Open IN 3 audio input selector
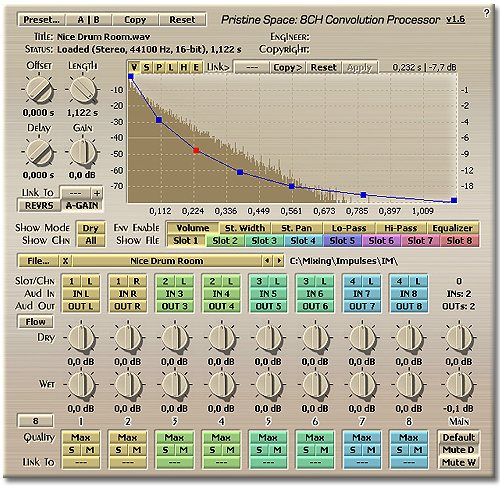 click(174, 294)
